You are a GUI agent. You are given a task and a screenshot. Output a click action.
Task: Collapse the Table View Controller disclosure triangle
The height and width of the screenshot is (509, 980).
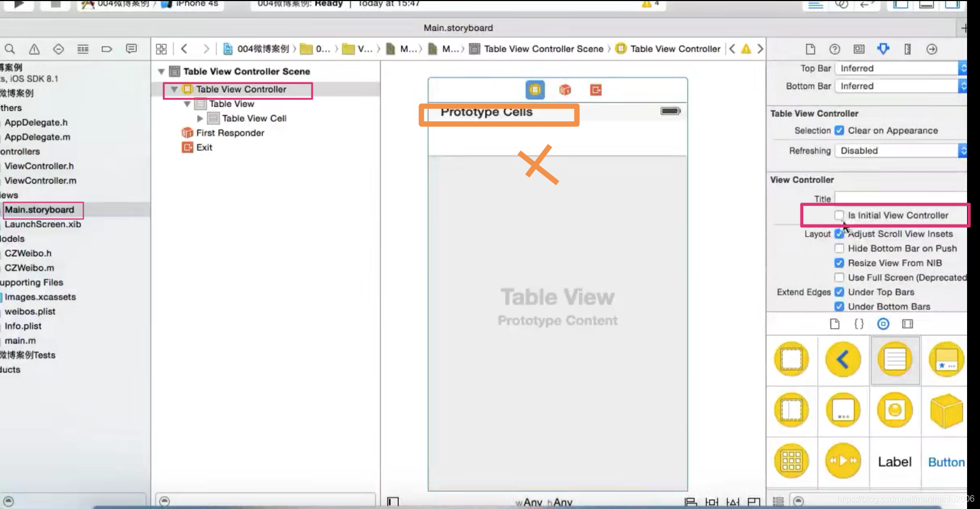pyautogui.click(x=174, y=89)
